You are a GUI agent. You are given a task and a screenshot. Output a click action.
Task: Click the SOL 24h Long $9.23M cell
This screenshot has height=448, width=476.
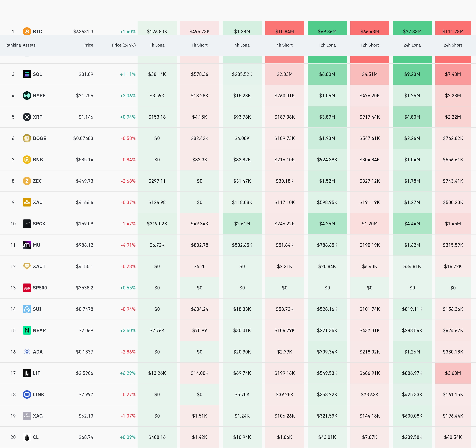point(412,74)
